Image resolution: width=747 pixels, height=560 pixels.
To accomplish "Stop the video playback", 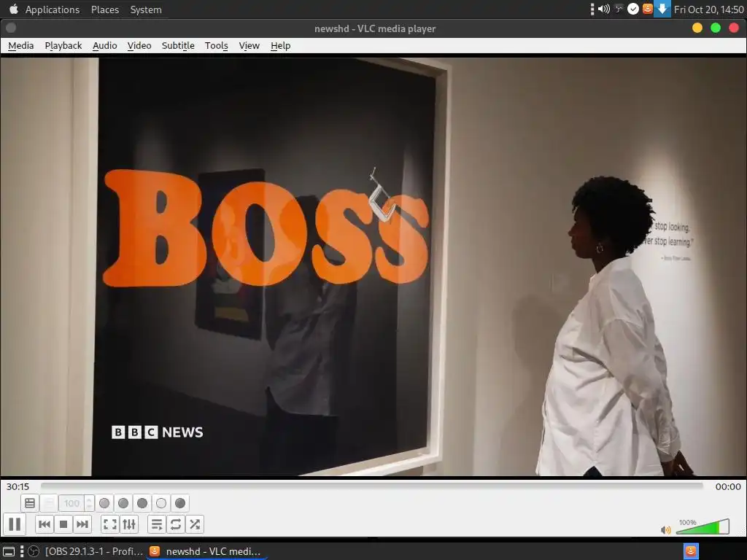I will pyautogui.click(x=63, y=524).
